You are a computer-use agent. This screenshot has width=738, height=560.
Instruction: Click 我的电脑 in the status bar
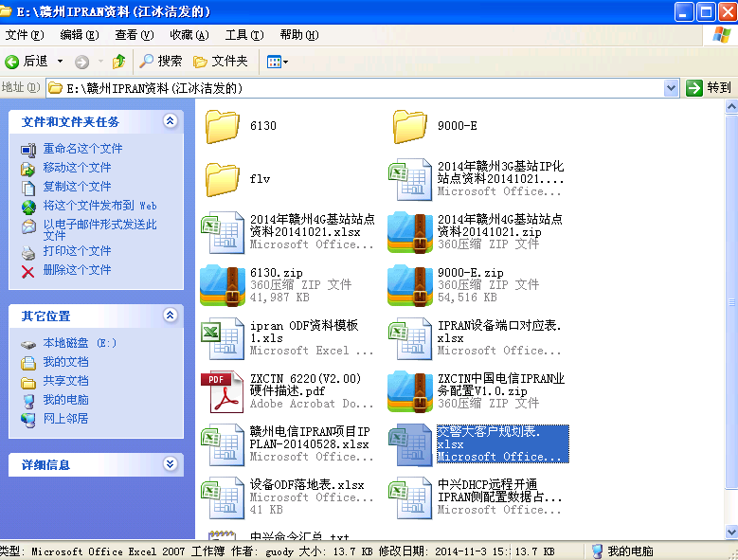point(622,551)
